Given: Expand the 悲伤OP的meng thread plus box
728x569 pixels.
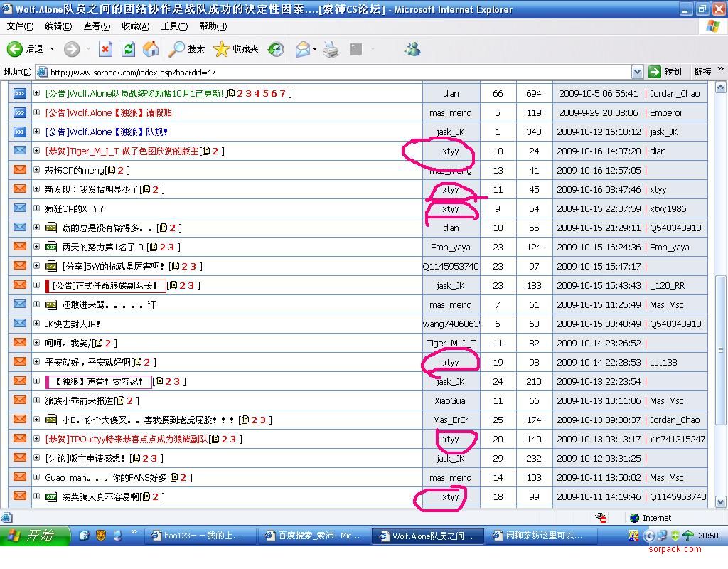Looking at the screenshot, I should 37,171.
